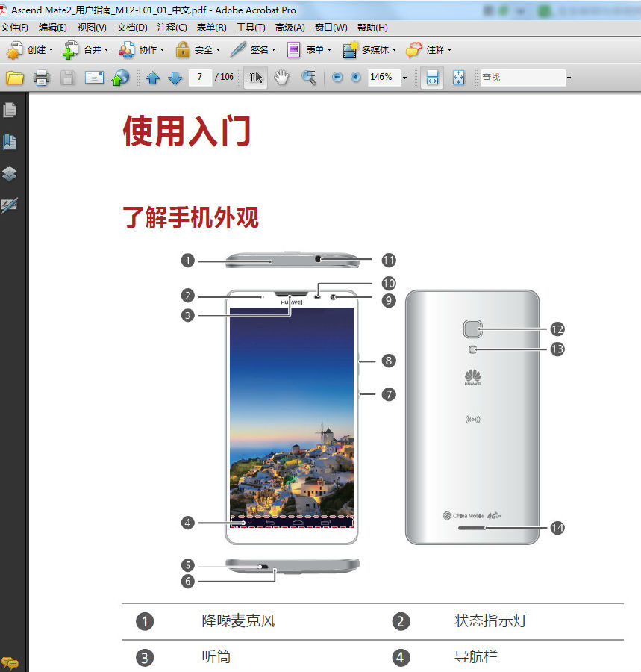The width and height of the screenshot is (641, 672).
Task: Switch to the Select tool
Action: (254, 77)
